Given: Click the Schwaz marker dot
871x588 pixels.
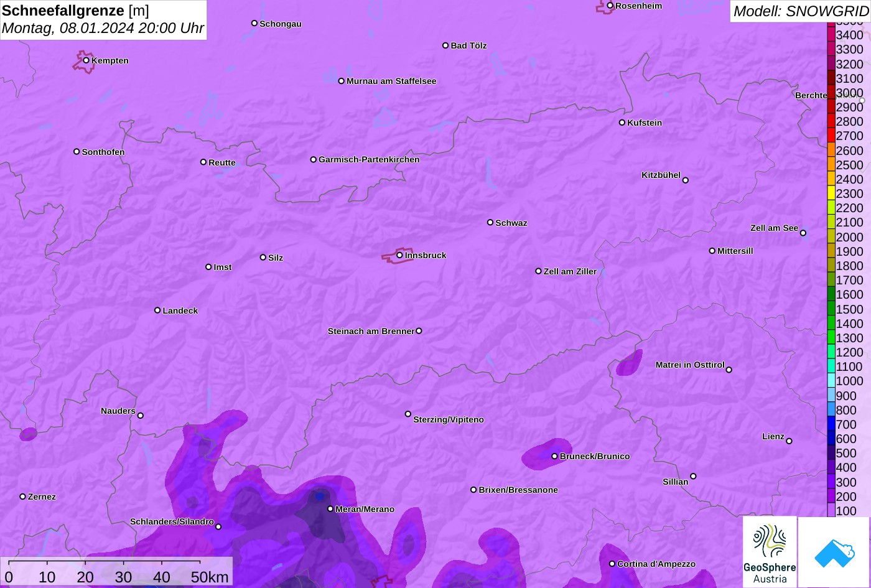Looking at the screenshot, I should (490, 222).
